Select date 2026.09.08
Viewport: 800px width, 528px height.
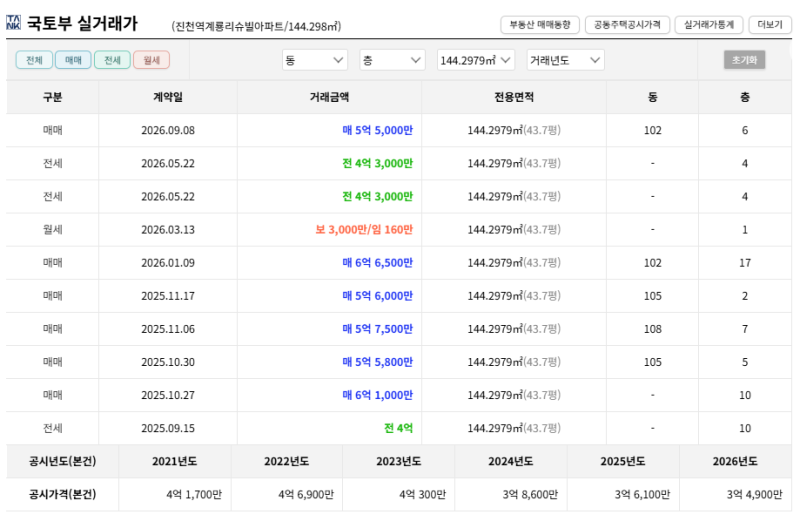168,130
